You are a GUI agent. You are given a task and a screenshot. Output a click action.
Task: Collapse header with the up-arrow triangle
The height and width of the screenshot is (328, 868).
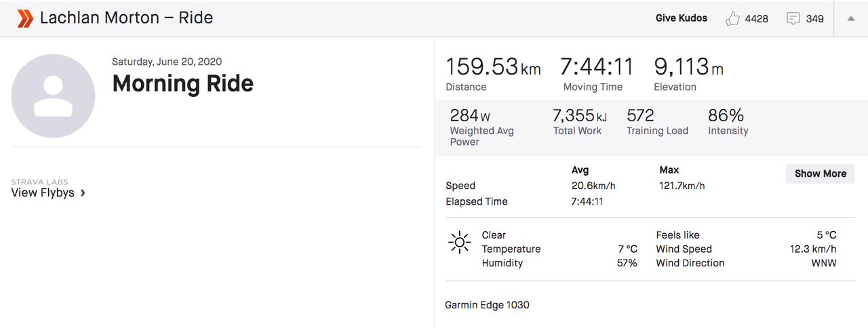[851, 19]
